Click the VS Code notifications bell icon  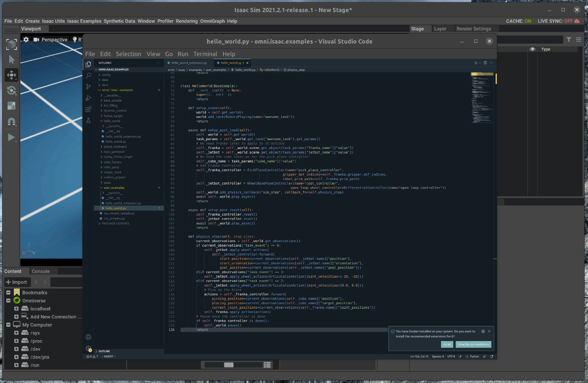492,357
